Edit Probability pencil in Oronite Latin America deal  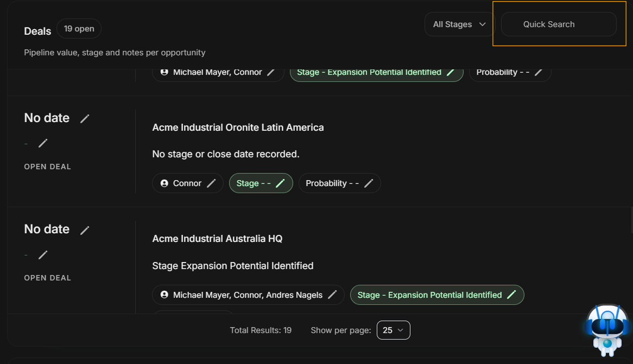(369, 183)
